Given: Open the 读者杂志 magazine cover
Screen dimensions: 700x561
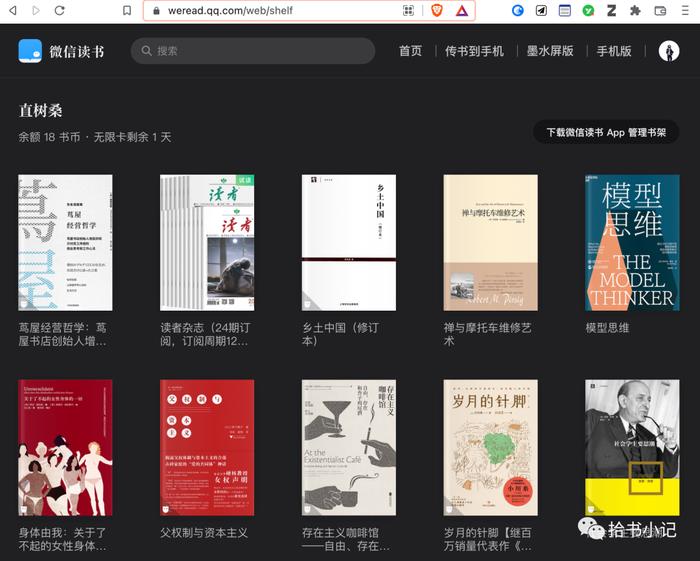Looking at the screenshot, I should (207, 242).
